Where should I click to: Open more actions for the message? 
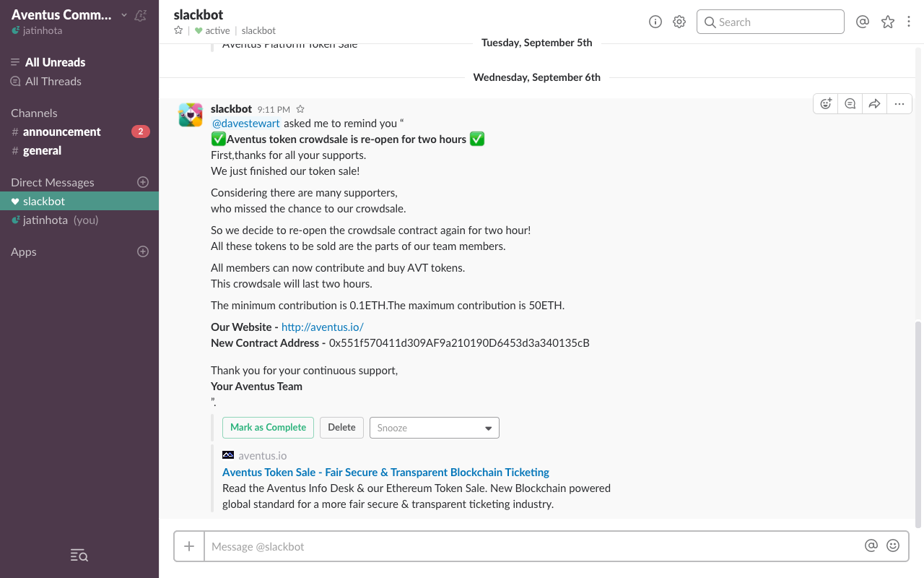point(899,103)
